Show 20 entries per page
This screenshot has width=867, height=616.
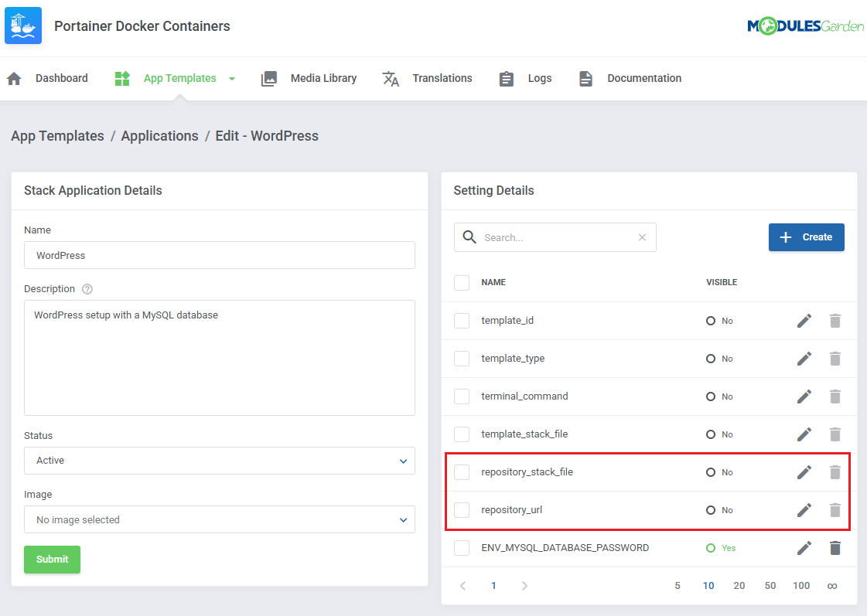tap(739, 586)
